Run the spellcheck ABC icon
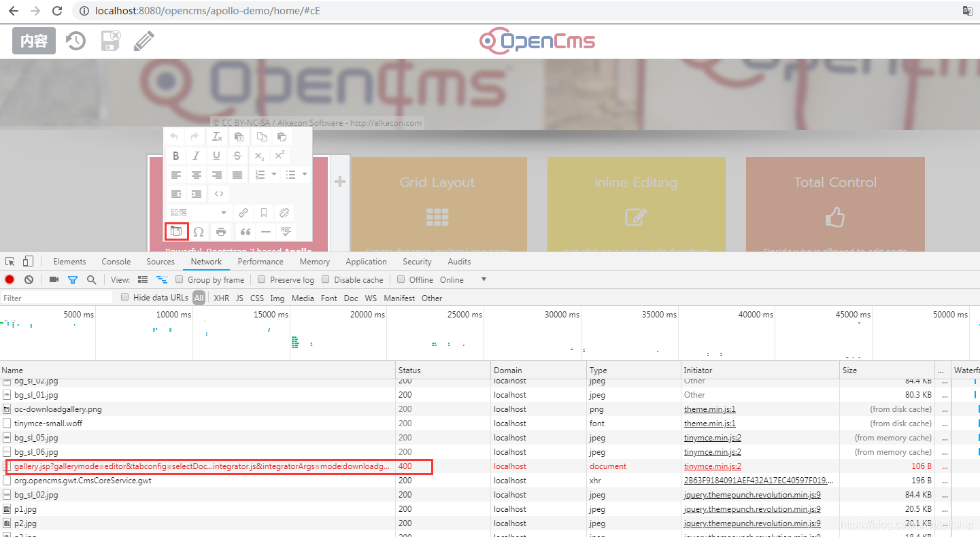 (x=286, y=232)
